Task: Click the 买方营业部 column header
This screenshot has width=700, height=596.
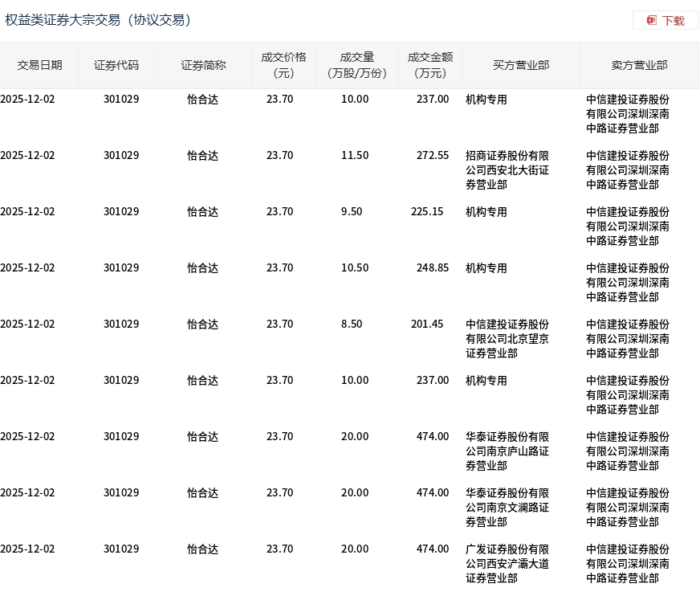Action: point(521,65)
